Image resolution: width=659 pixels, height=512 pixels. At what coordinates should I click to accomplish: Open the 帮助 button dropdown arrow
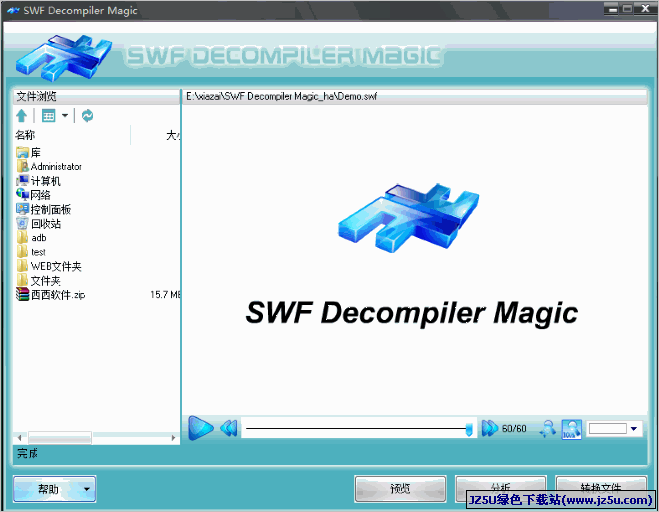[87, 489]
